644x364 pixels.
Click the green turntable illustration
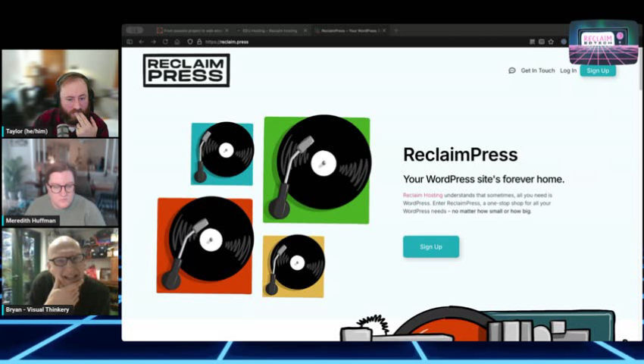(x=317, y=169)
